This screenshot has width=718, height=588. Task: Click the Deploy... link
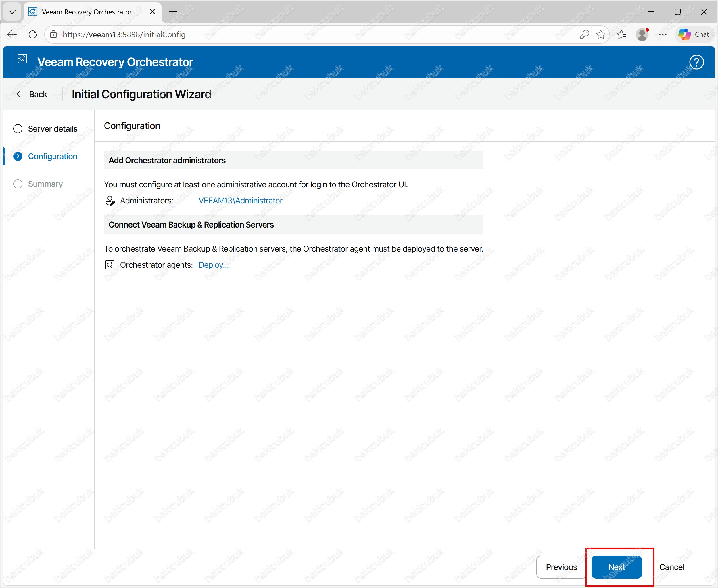[x=214, y=265]
